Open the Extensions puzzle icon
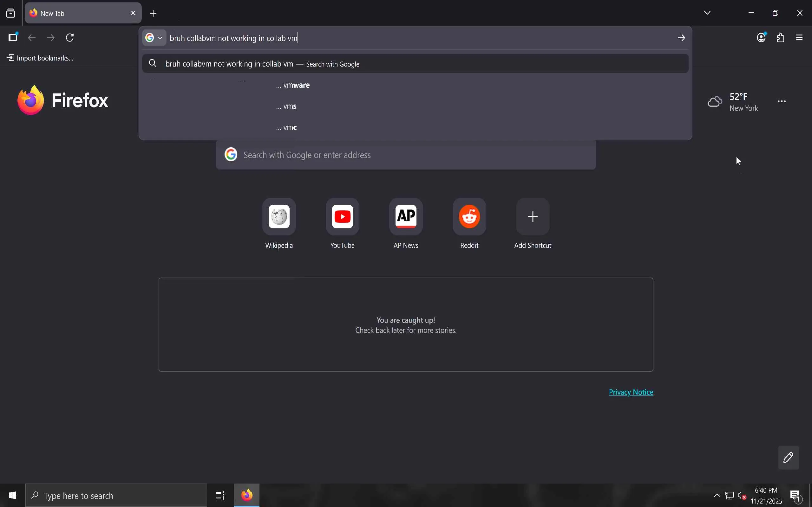This screenshot has height=507, width=812. point(781,38)
